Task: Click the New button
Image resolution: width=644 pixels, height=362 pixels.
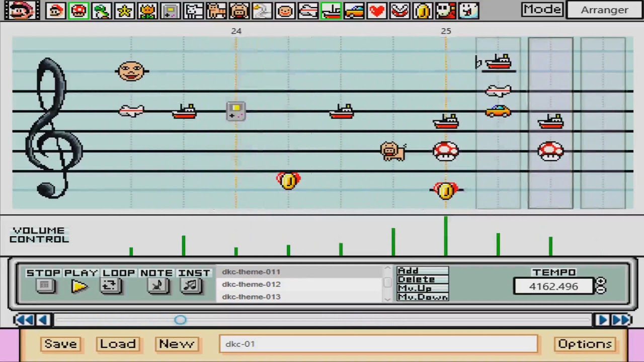Action: click(x=177, y=344)
